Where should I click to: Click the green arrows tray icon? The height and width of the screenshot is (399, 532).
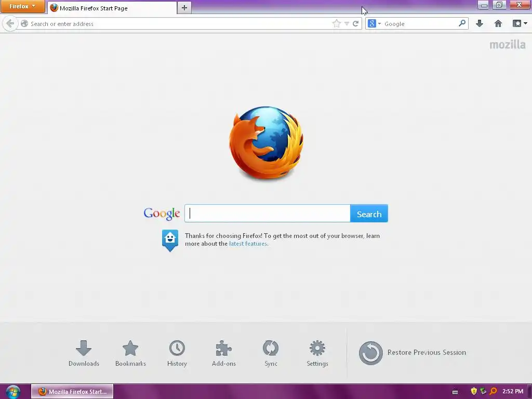[x=483, y=391]
